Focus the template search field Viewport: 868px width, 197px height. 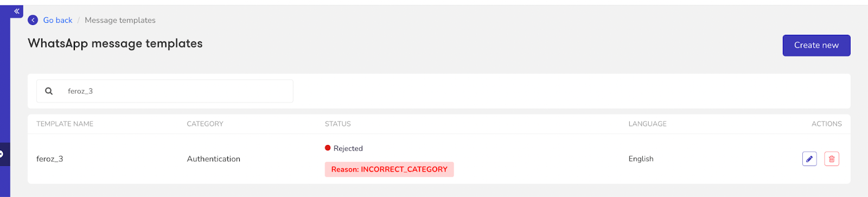tap(165, 91)
